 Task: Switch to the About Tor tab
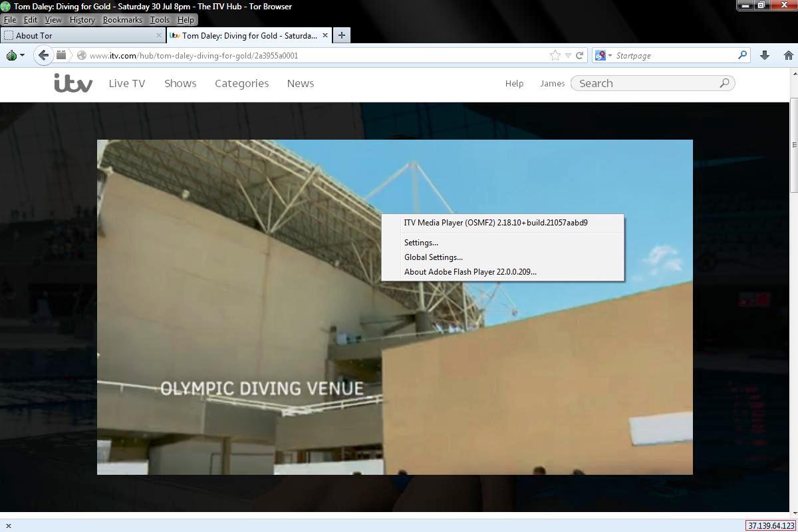80,35
